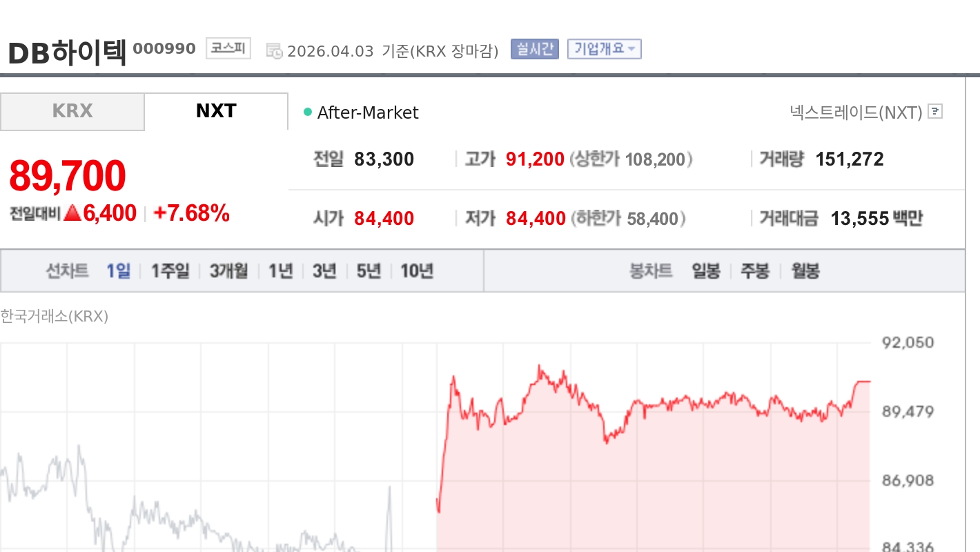The image size is (980, 552).
Task: Select the NXT exchange tab
Action: tap(215, 111)
